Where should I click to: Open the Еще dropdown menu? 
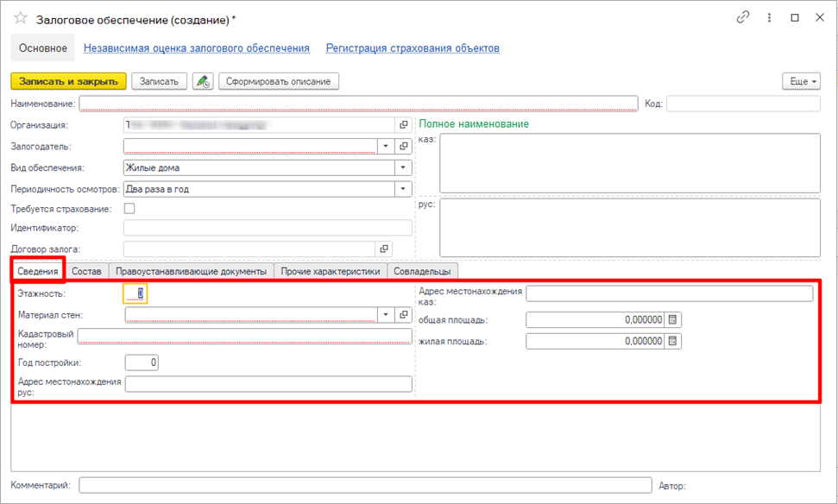coord(801,81)
